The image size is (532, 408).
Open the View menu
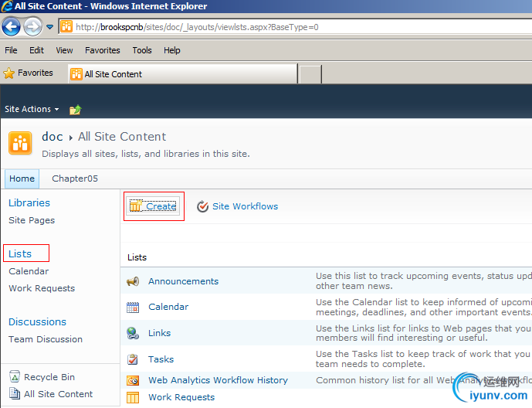64,50
